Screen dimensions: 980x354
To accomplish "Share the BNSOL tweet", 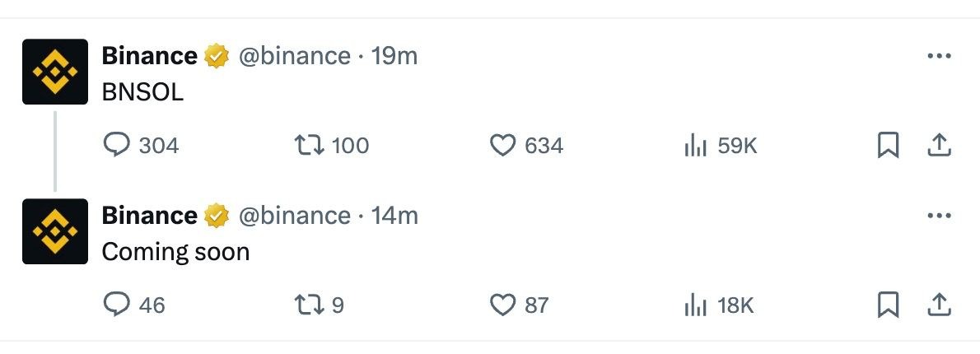I will tap(940, 146).
